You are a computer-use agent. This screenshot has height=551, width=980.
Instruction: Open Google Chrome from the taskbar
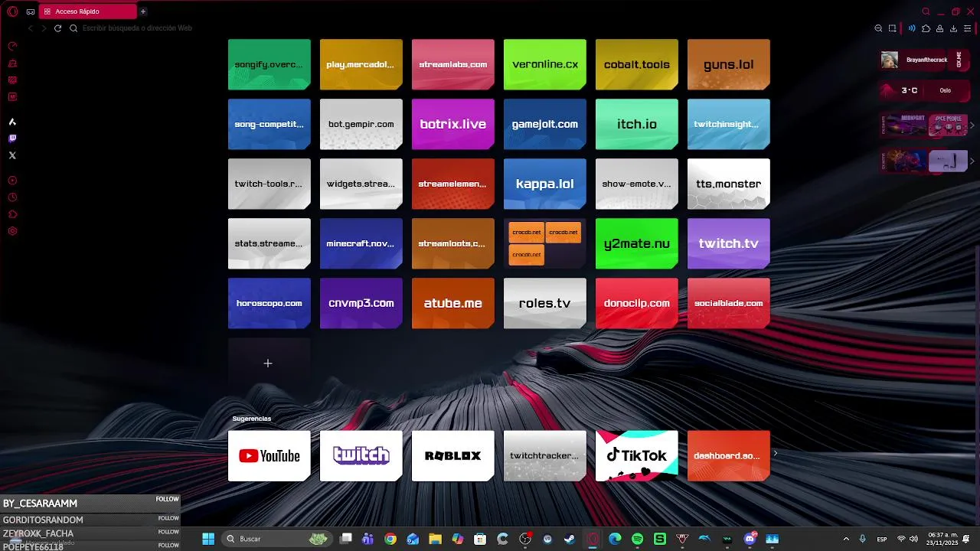click(390, 539)
